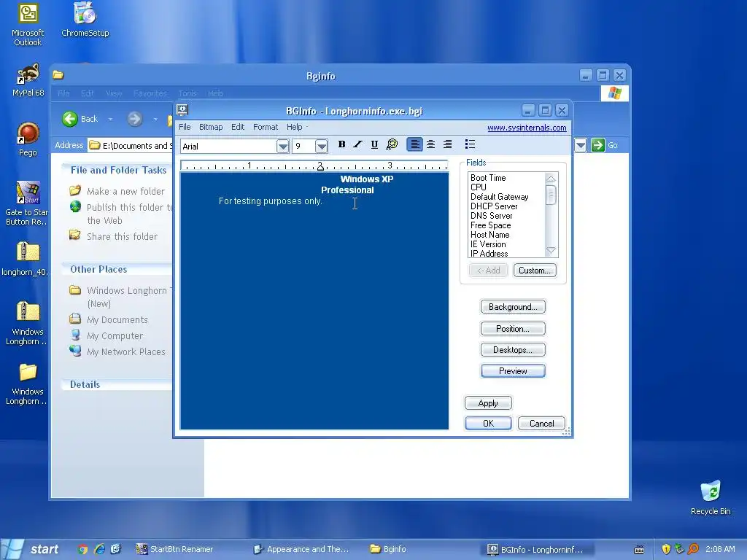Toggle bold formatting in BGInfo toolbar

click(x=341, y=144)
